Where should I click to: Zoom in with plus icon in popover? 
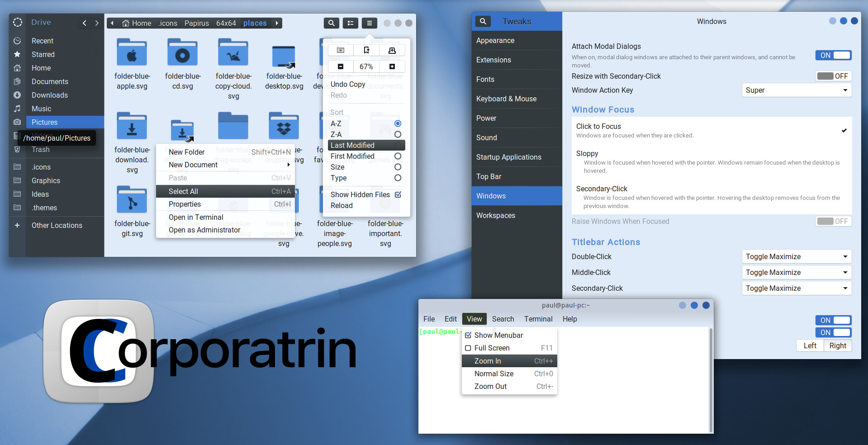point(392,66)
